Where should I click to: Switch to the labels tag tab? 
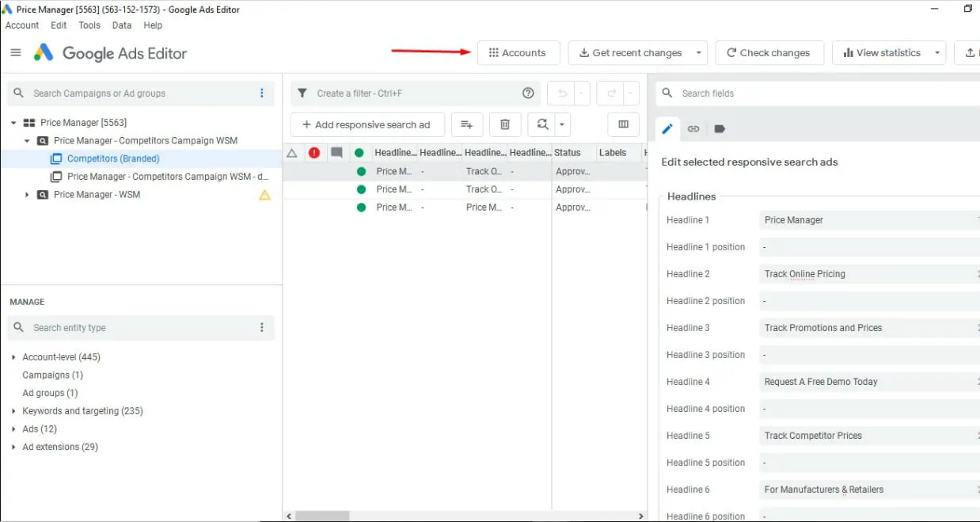click(720, 129)
